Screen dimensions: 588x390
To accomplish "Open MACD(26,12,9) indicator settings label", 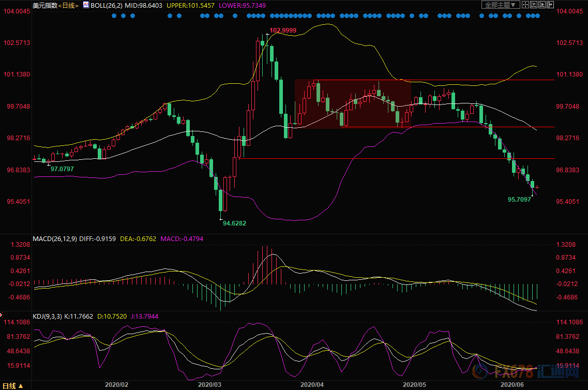I will pos(56,239).
